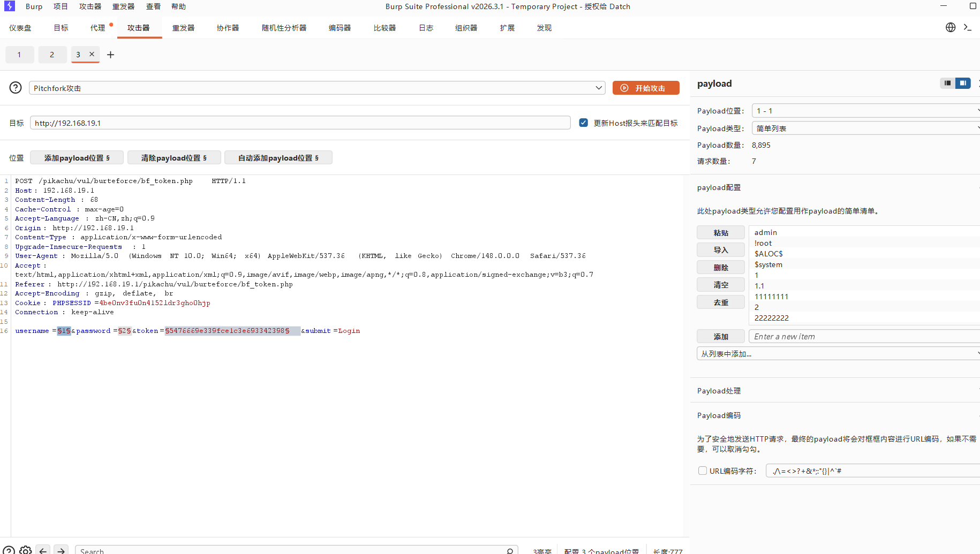Image resolution: width=980 pixels, height=554 pixels.
Task: Switch to the 组织器 tab
Action: click(466, 28)
